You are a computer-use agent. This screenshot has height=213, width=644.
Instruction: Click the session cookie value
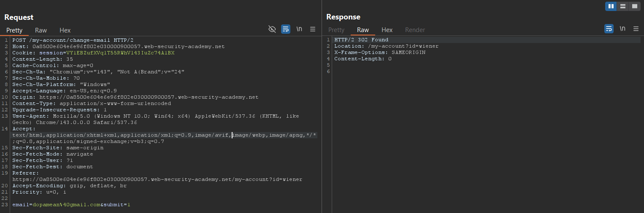[120, 53]
